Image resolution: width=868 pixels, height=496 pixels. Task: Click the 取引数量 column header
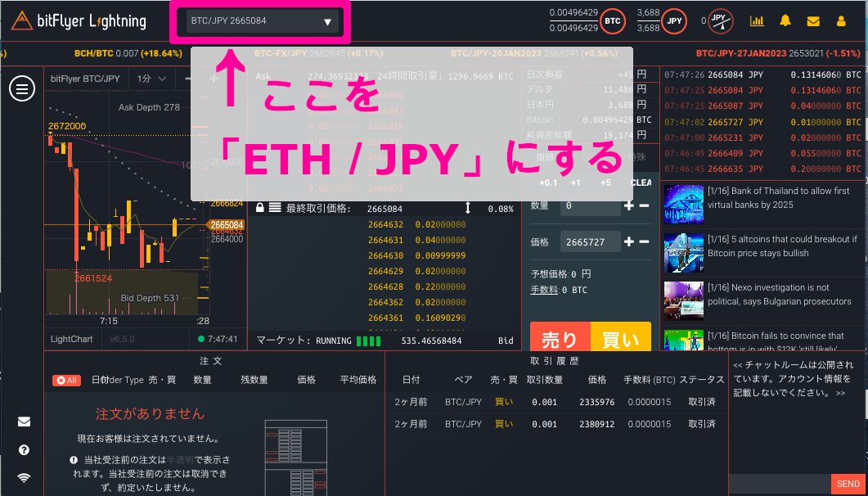(x=545, y=380)
